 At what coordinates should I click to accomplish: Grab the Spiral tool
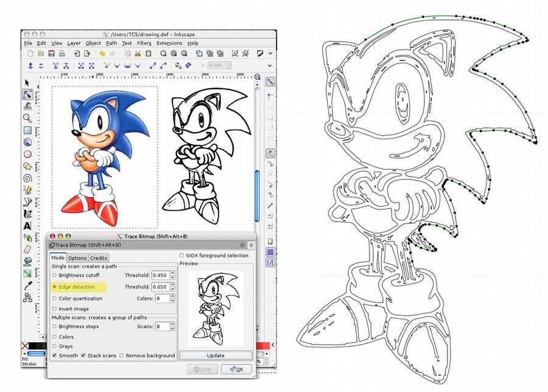click(x=27, y=178)
